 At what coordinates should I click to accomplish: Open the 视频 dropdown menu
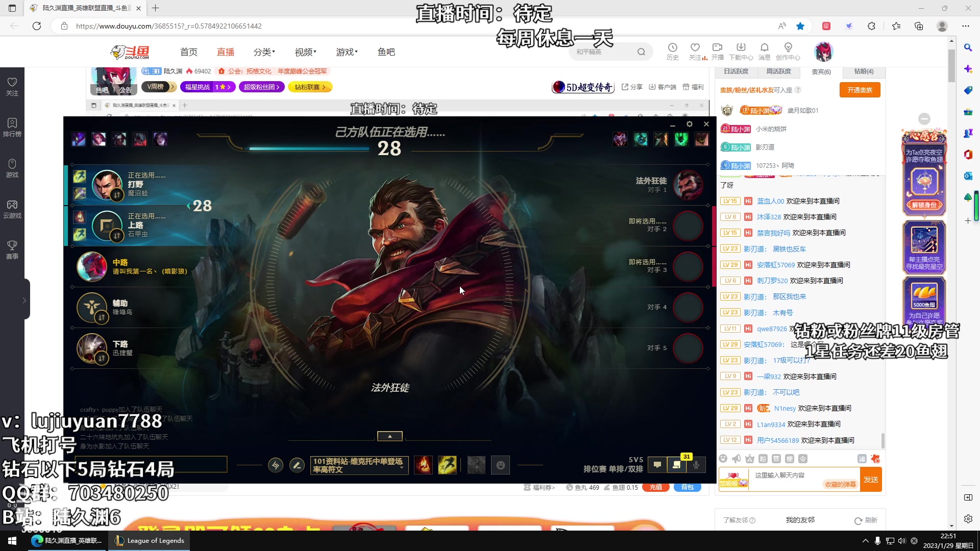[x=306, y=52]
